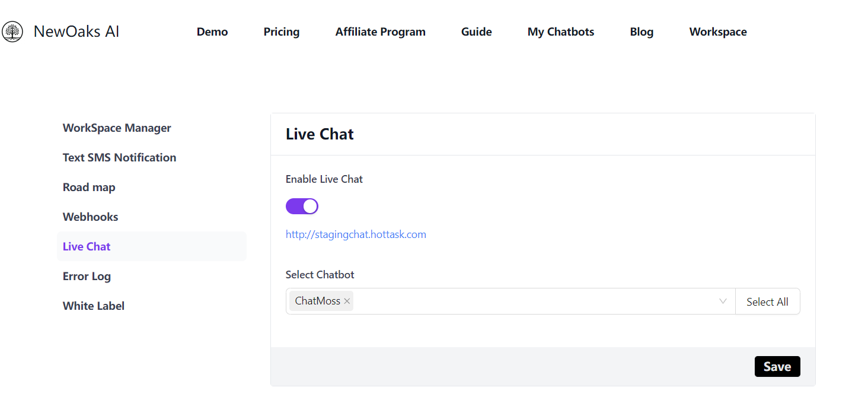The image size is (868, 419).
Task: Remove the ChatMoss tag with its x icon
Action: (347, 301)
